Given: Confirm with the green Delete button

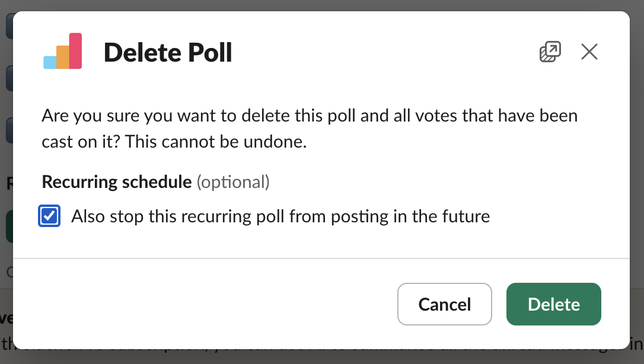Looking at the screenshot, I should click(553, 304).
